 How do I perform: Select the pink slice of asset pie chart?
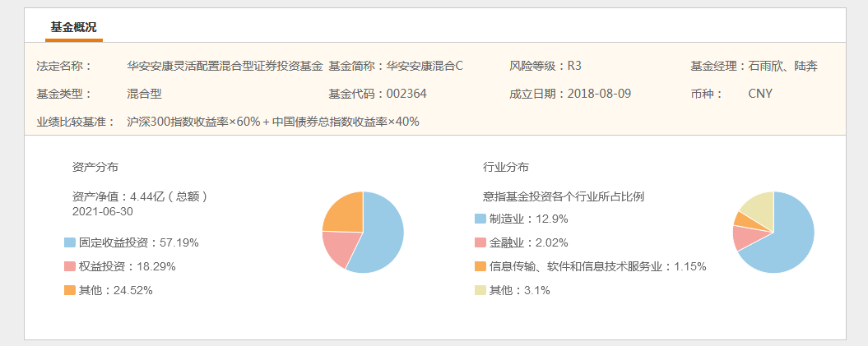pos(337,247)
